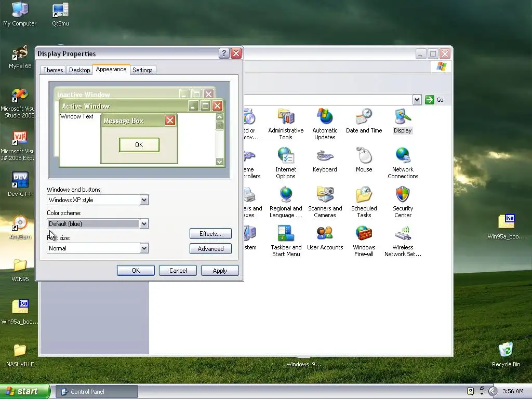Image resolution: width=532 pixels, height=399 pixels.
Task: Click the Windows flag logo in Control Panel
Action: tap(441, 66)
